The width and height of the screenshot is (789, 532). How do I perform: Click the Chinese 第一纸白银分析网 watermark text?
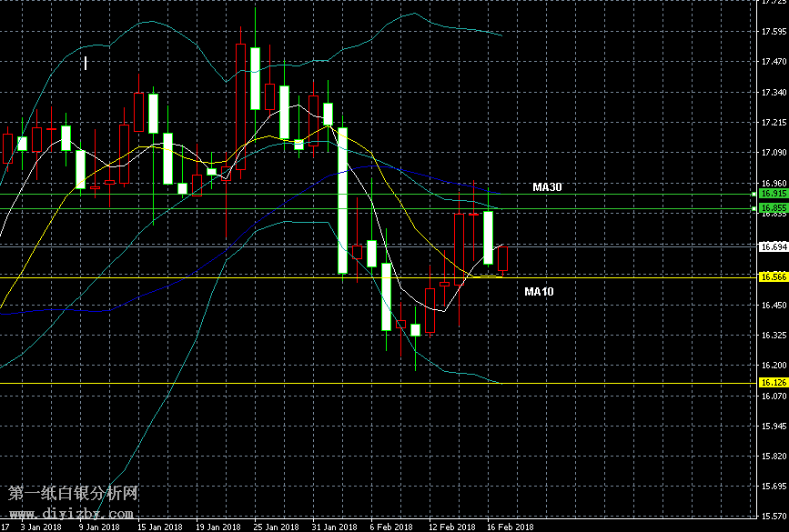pos(73,494)
